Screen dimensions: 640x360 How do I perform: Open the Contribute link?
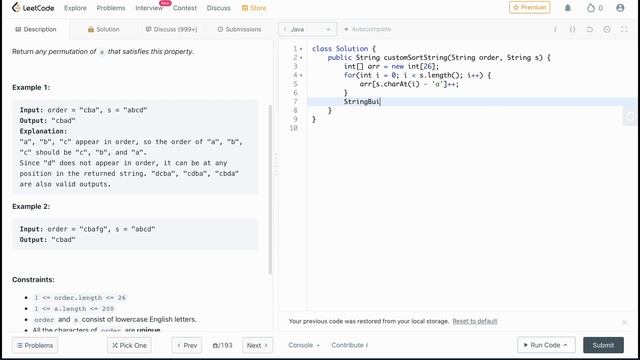coord(349,345)
